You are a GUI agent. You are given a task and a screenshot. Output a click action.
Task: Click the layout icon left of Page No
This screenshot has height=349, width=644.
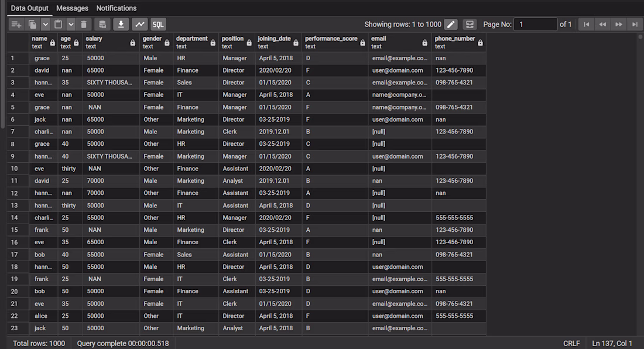[x=470, y=25]
